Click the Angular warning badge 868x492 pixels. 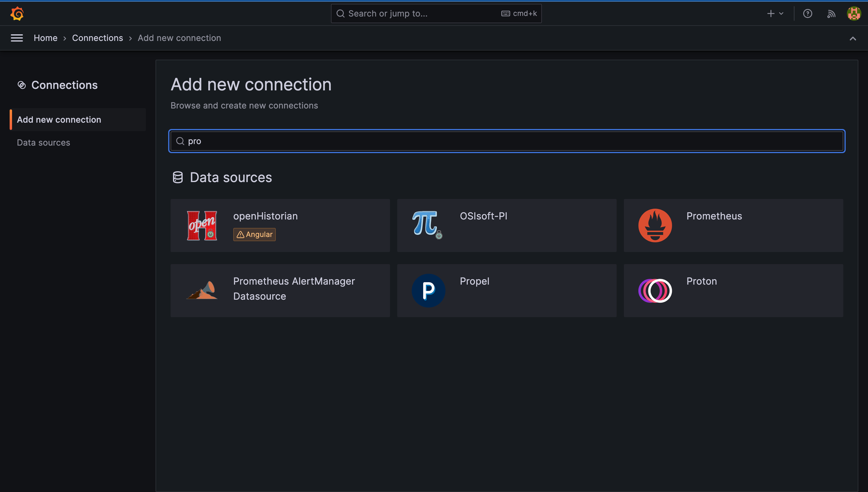(254, 234)
